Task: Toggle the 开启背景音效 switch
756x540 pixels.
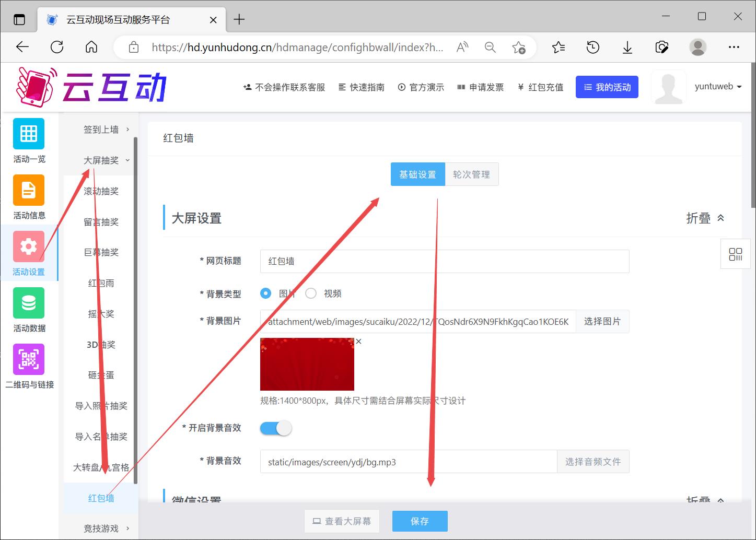Action: (276, 428)
